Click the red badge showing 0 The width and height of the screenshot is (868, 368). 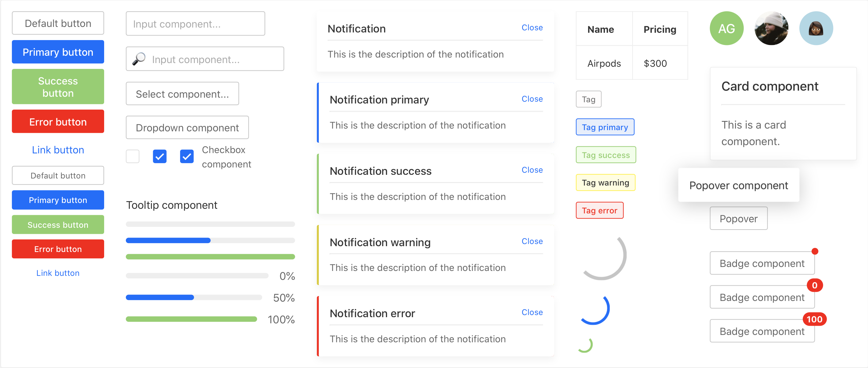point(814,286)
